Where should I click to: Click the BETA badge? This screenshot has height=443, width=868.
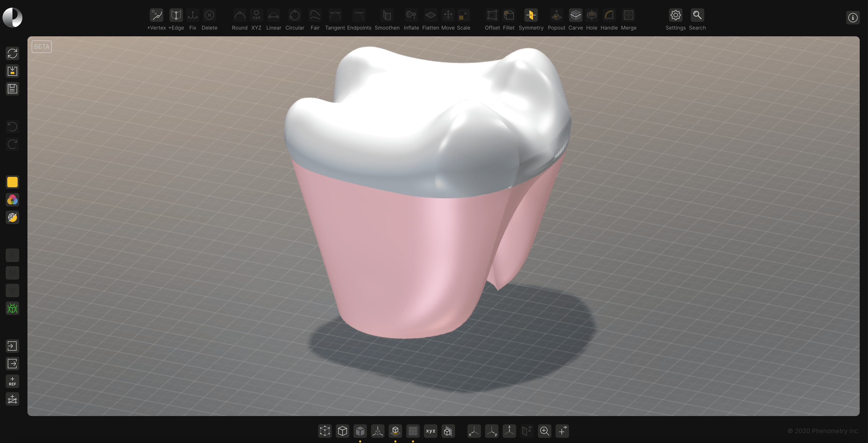[x=42, y=47]
